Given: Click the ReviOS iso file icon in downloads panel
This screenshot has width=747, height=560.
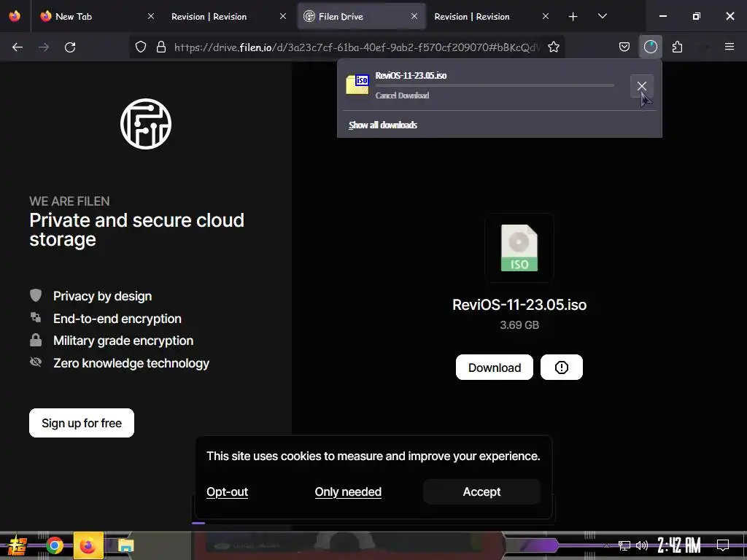Looking at the screenshot, I should click(x=357, y=85).
